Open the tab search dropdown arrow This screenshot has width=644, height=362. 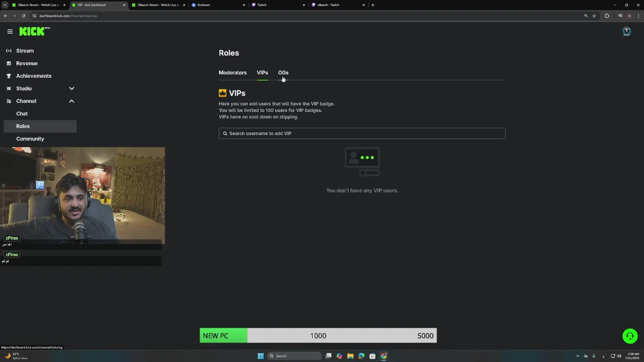click(5, 5)
